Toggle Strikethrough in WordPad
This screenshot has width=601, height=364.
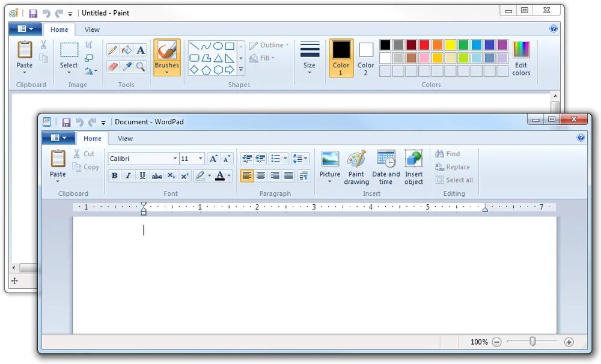point(157,176)
